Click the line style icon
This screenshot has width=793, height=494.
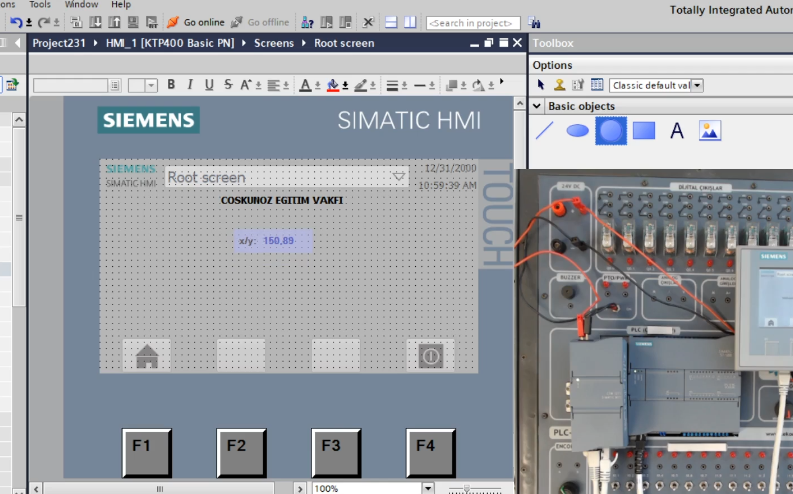pyautogui.click(x=420, y=85)
